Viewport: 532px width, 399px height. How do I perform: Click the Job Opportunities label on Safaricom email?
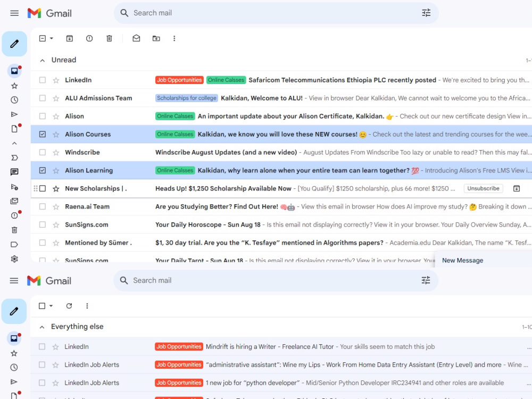tap(179, 80)
